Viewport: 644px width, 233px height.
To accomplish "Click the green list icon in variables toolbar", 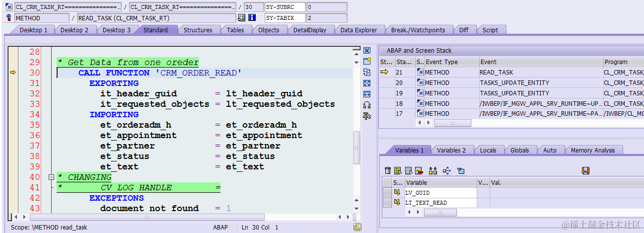I will point(398,170).
